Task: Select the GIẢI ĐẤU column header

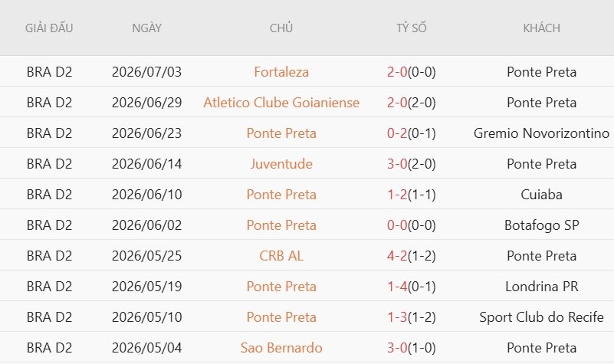Action: pyautogui.click(x=49, y=28)
